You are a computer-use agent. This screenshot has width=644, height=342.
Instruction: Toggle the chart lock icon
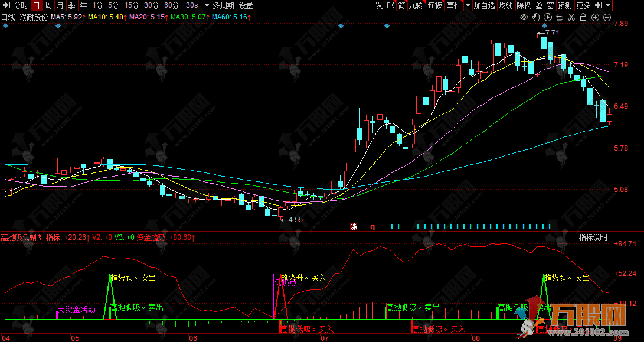coord(583,17)
